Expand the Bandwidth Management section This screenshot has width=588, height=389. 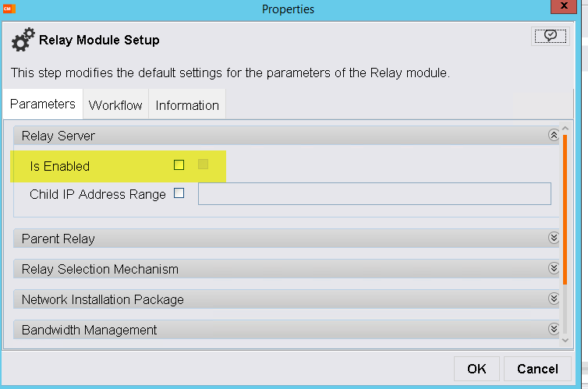pyautogui.click(x=554, y=330)
